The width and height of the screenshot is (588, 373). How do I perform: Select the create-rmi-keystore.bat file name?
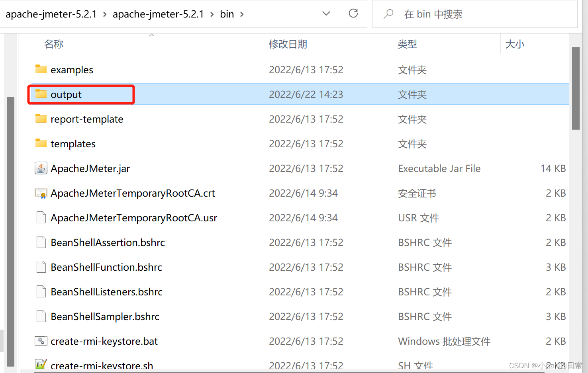click(104, 341)
